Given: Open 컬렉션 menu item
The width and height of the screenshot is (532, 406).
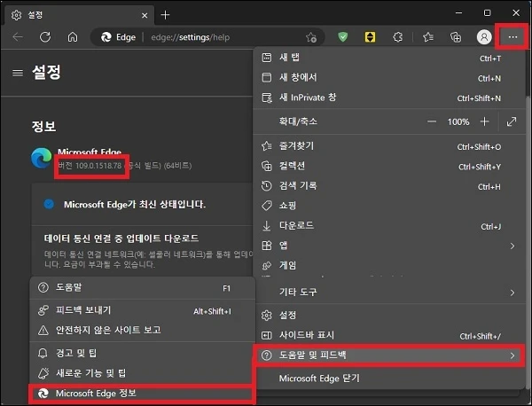Looking at the screenshot, I should click(x=389, y=166).
